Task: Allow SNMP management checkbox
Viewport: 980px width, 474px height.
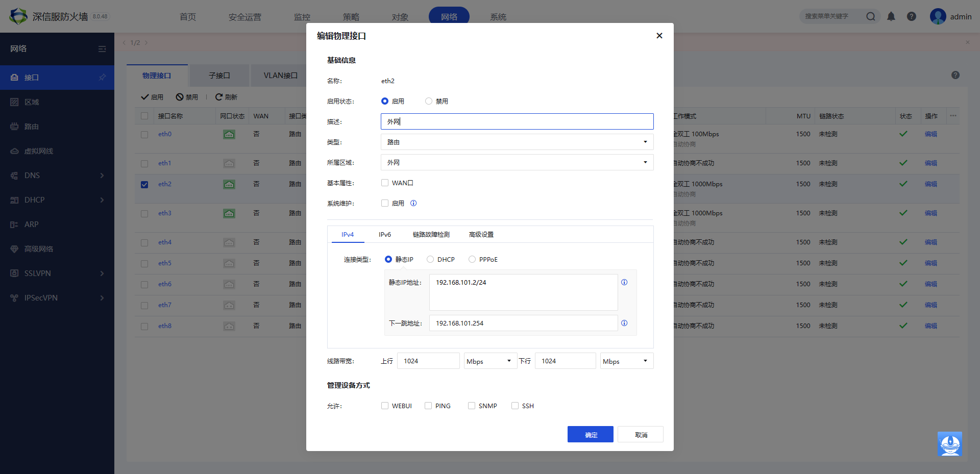Action: pos(472,406)
